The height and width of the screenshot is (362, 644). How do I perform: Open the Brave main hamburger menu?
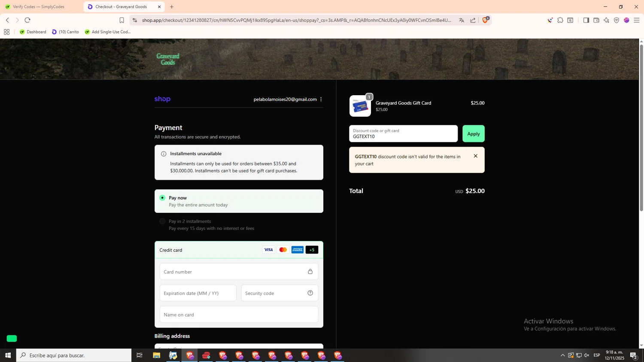pos(637,20)
